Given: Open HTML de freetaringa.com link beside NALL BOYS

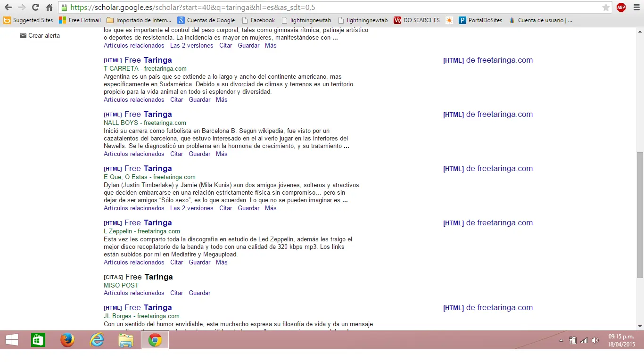Looking at the screenshot, I should (x=488, y=114).
